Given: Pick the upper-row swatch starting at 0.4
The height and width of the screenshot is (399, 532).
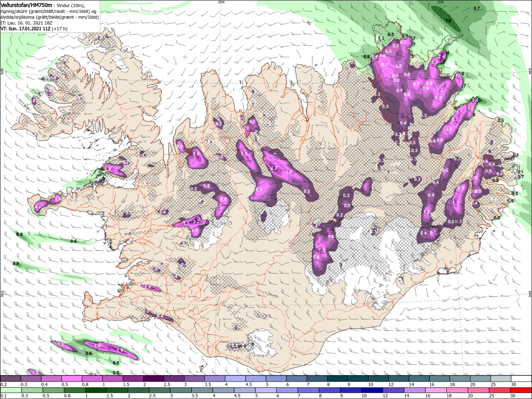Looking at the screenshot, I should tap(51, 379).
